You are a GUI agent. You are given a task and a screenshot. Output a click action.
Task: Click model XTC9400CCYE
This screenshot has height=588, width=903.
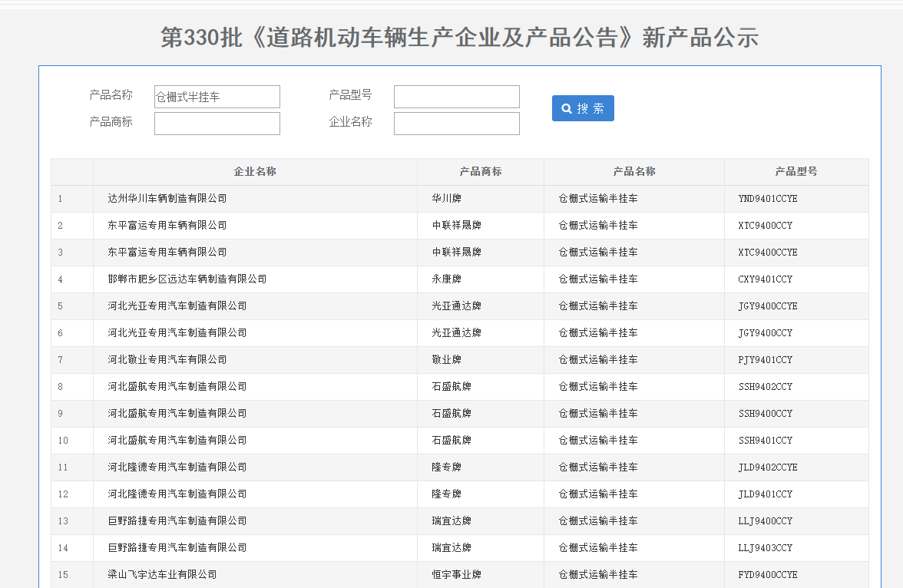[768, 253]
